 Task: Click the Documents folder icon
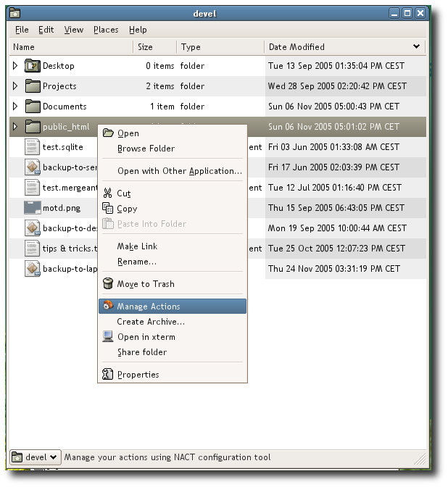pos(33,107)
